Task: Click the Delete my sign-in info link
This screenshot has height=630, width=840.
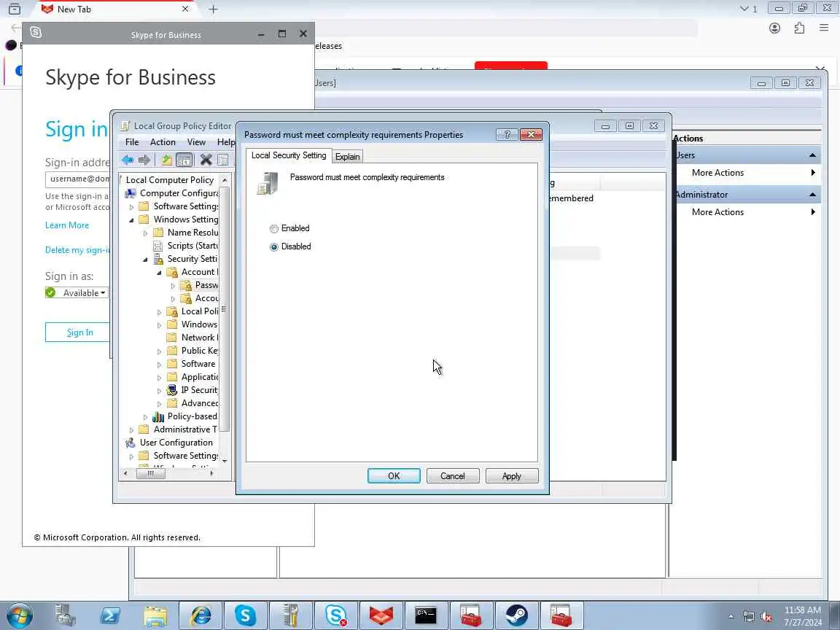Action: tap(77, 249)
